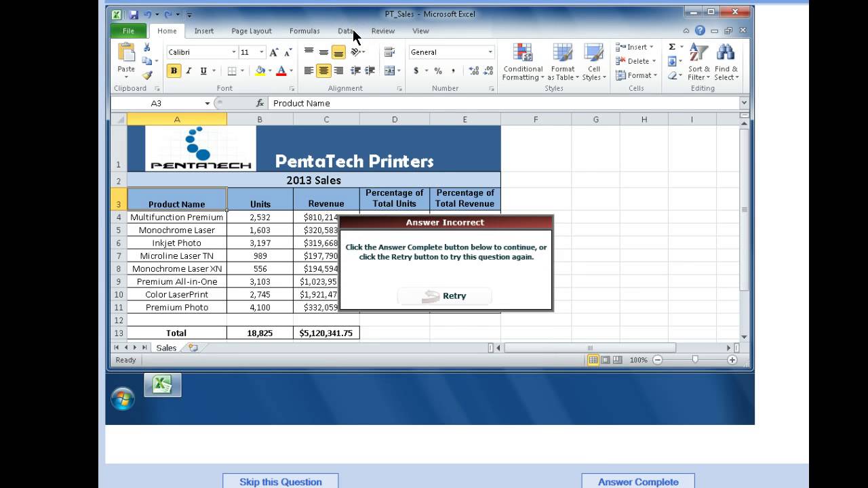Click the Format Painter brush icon

coord(146,75)
